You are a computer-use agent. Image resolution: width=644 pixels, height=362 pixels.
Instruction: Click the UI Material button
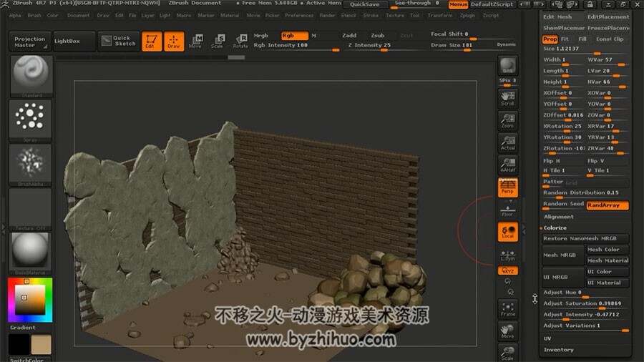point(608,283)
